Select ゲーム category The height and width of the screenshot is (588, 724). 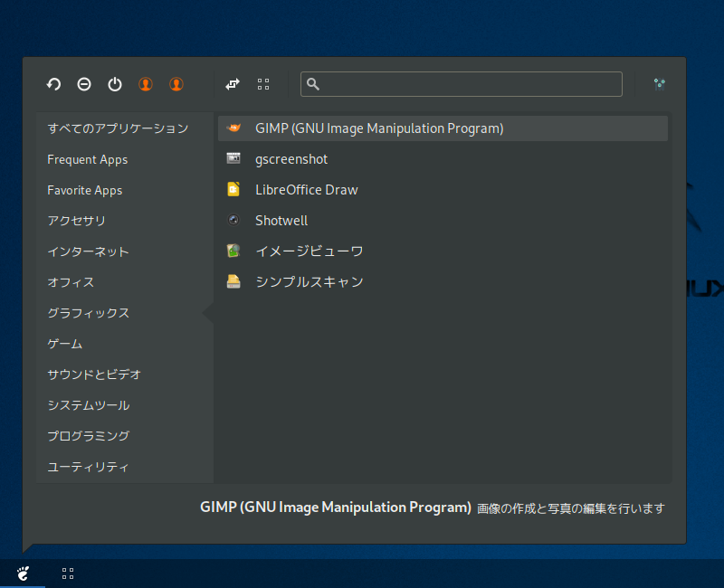125,344
